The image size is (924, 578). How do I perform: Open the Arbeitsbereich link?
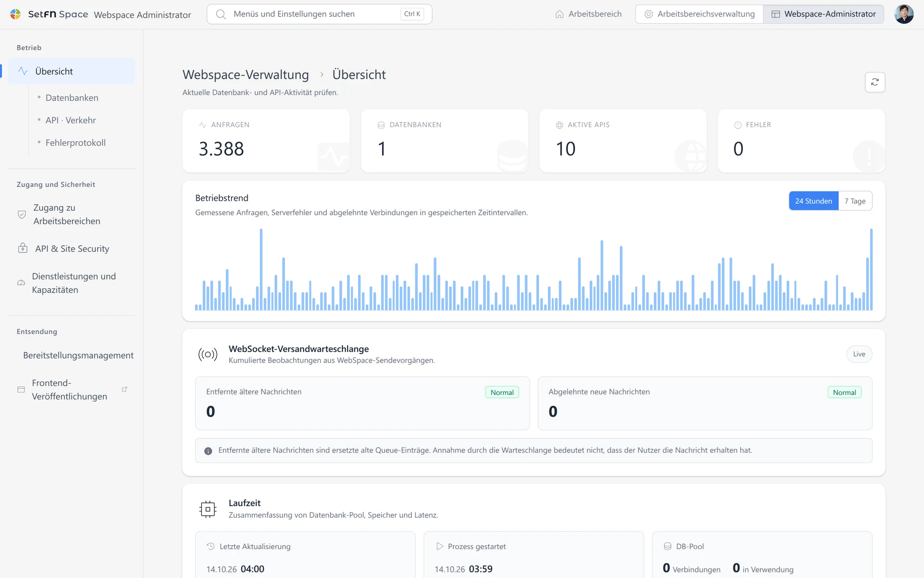pyautogui.click(x=588, y=14)
